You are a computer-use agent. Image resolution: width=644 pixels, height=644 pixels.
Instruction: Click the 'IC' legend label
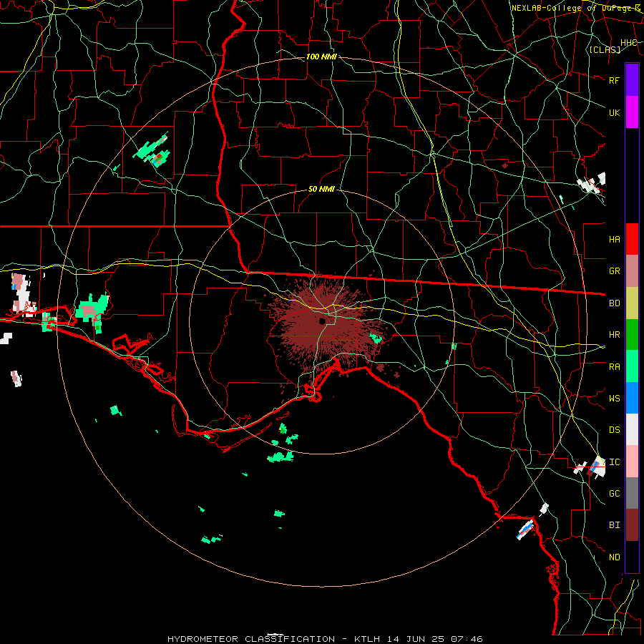(x=614, y=462)
